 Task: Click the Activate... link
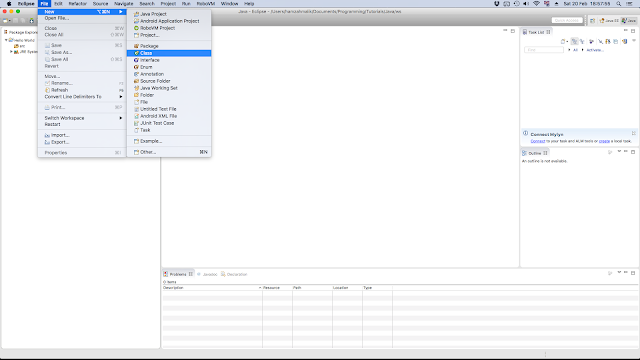point(595,50)
